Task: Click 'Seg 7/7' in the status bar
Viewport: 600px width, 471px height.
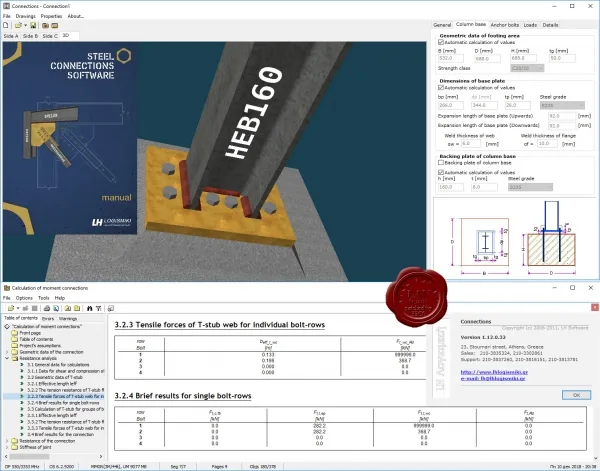Action: point(178,466)
